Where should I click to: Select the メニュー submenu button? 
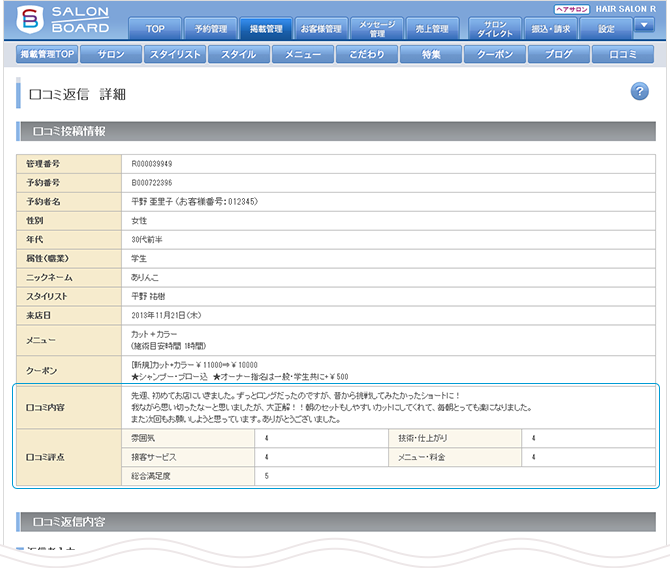[303, 55]
